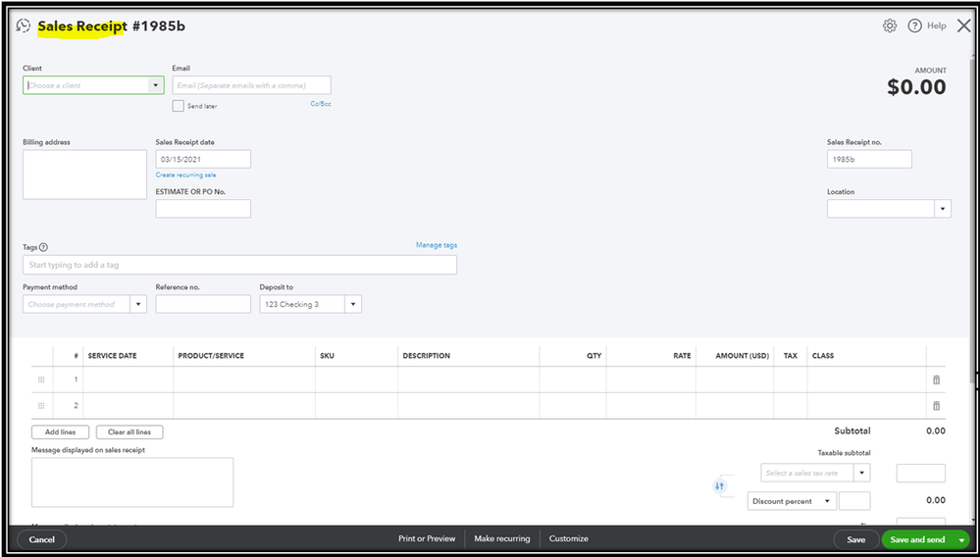This screenshot has height=557, width=980.
Task: Click Make recurring in bottom bar
Action: (x=502, y=539)
